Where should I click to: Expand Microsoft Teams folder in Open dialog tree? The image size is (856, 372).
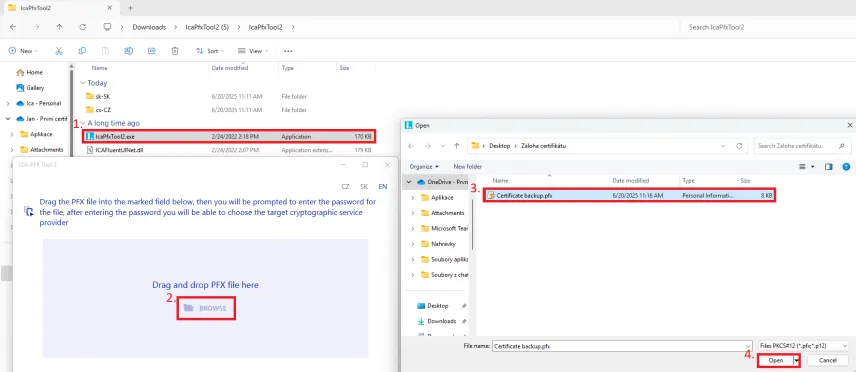(413, 228)
